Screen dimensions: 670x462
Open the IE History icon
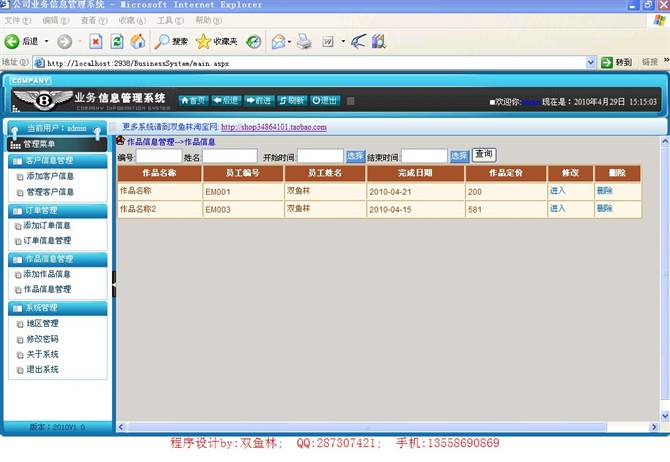254,41
